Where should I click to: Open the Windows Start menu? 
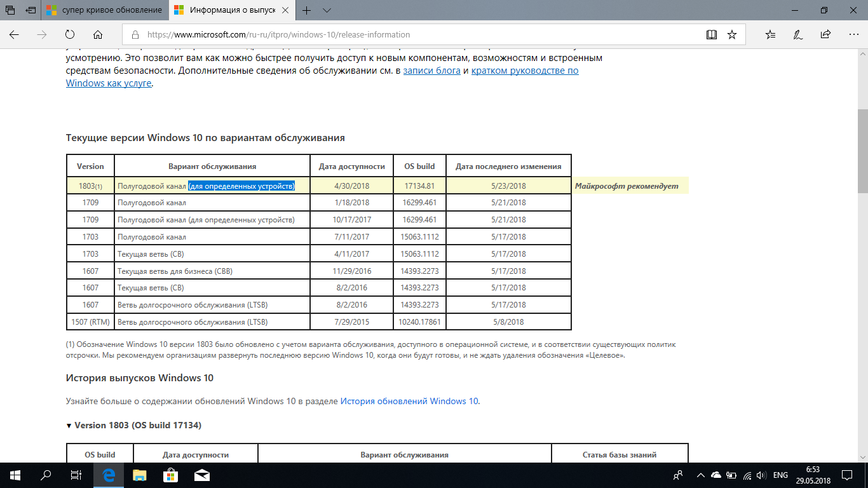click(x=15, y=475)
